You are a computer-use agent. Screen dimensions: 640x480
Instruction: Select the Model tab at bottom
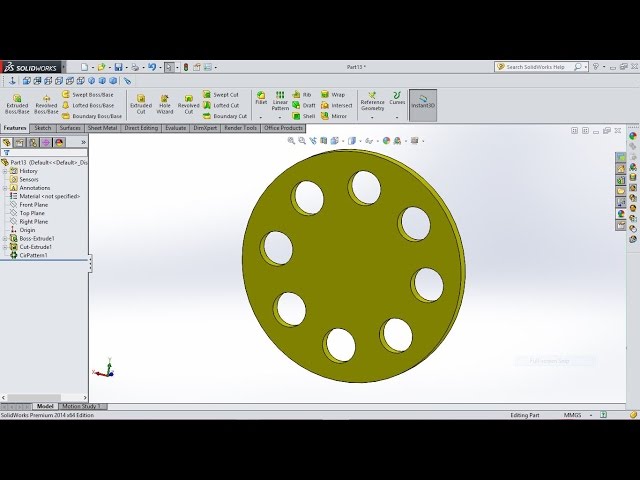(x=45, y=406)
